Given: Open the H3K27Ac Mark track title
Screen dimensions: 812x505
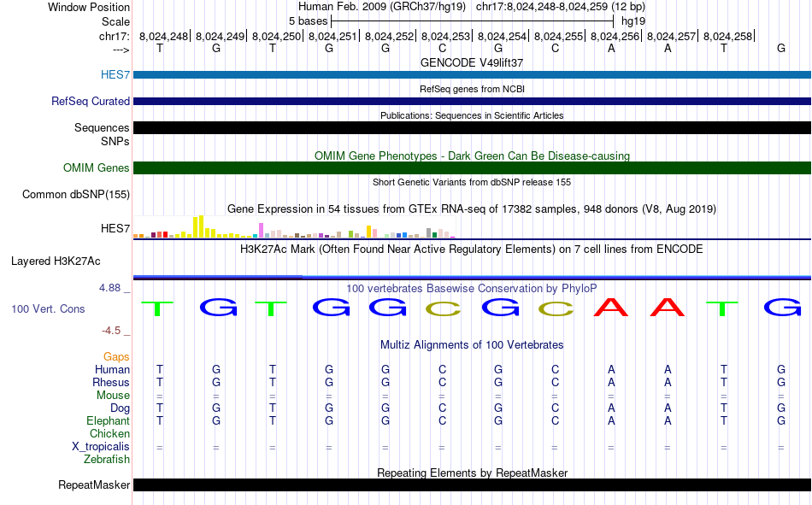Looking at the screenshot, I should click(472, 250).
